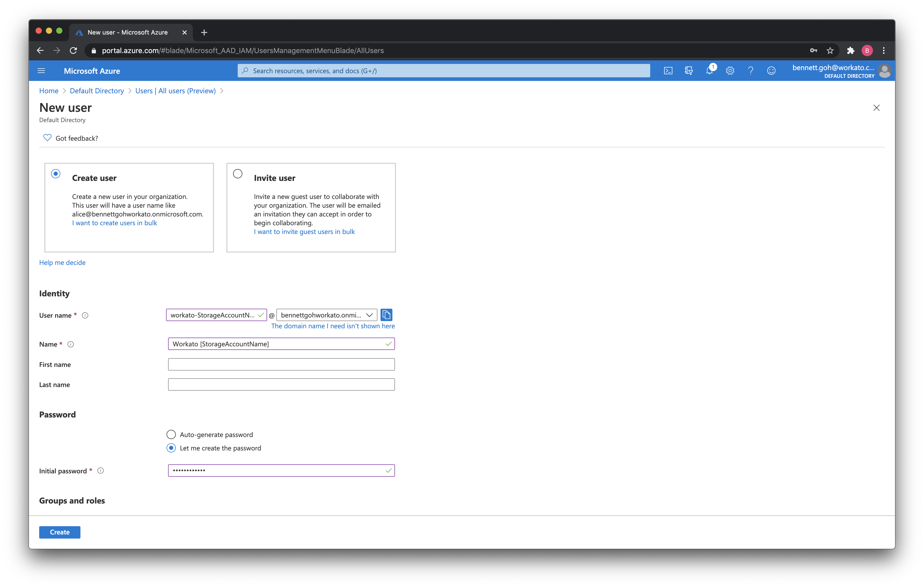This screenshot has height=587, width=924.
Task: Click 'I want to create users in bulk' link
Action: (114, 223)
